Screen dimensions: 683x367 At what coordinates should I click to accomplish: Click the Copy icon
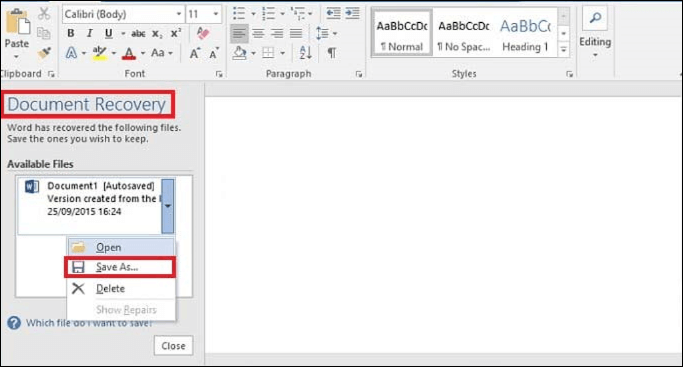(44, 34)
